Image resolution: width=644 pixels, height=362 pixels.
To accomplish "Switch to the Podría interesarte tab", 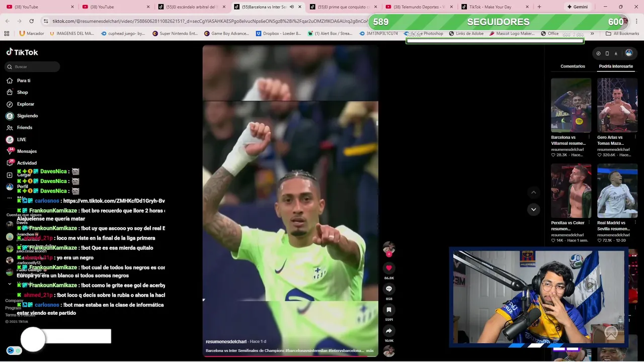I will coord(616,66).
